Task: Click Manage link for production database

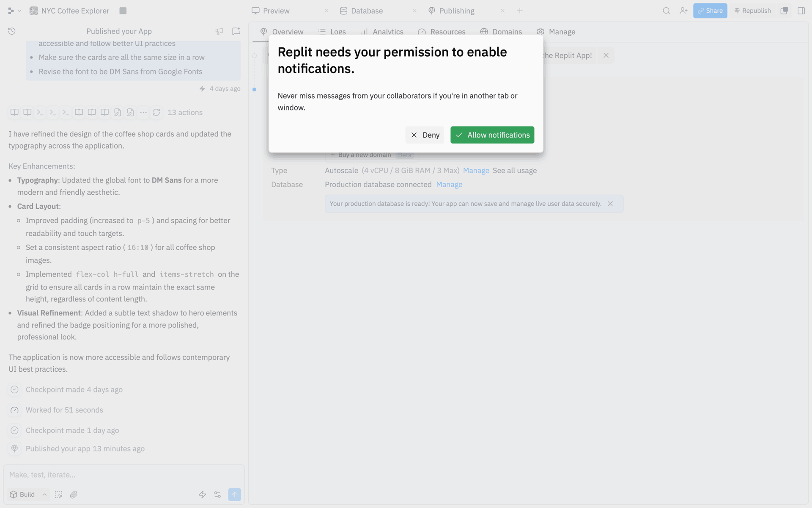Action: click(x=449, y=185)
